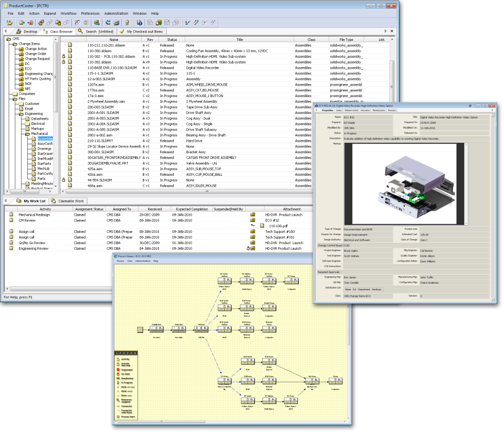Click the document icon beside 1207a.asm
504x437 pixels.
click(x=70, y=84)
